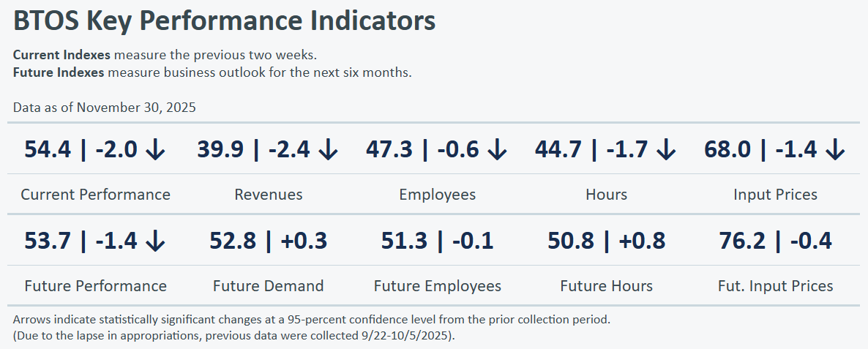Click the BTOS Key Performance Indicators heading
This screenshot has height=349, width=868.
tap(225, 21)
